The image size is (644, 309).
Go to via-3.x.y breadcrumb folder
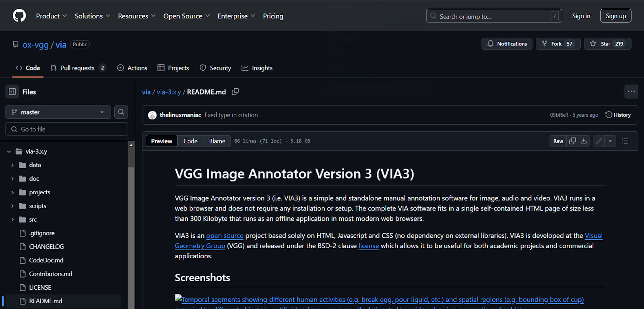[169, 92]
